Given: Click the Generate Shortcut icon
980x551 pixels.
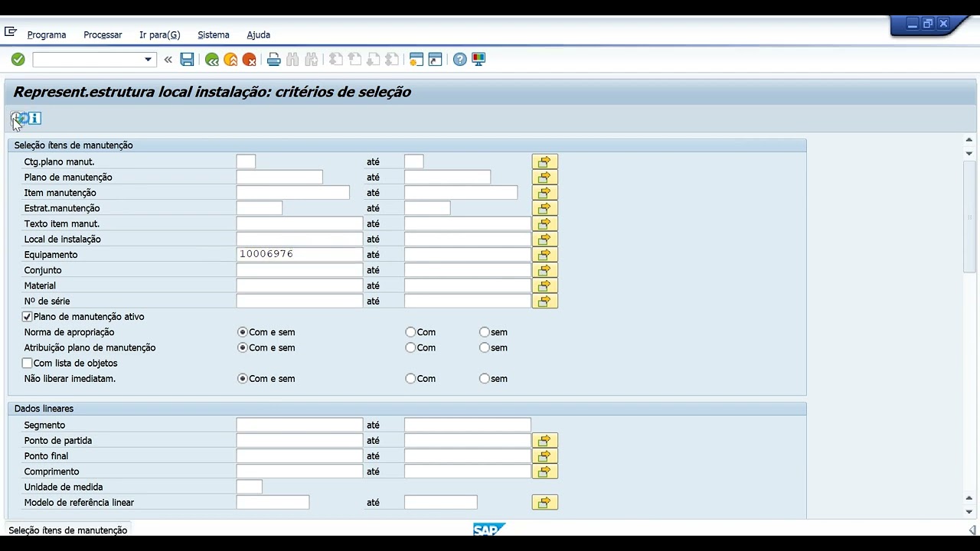Looking at the screenshot, I should click(x=435, y=59).
